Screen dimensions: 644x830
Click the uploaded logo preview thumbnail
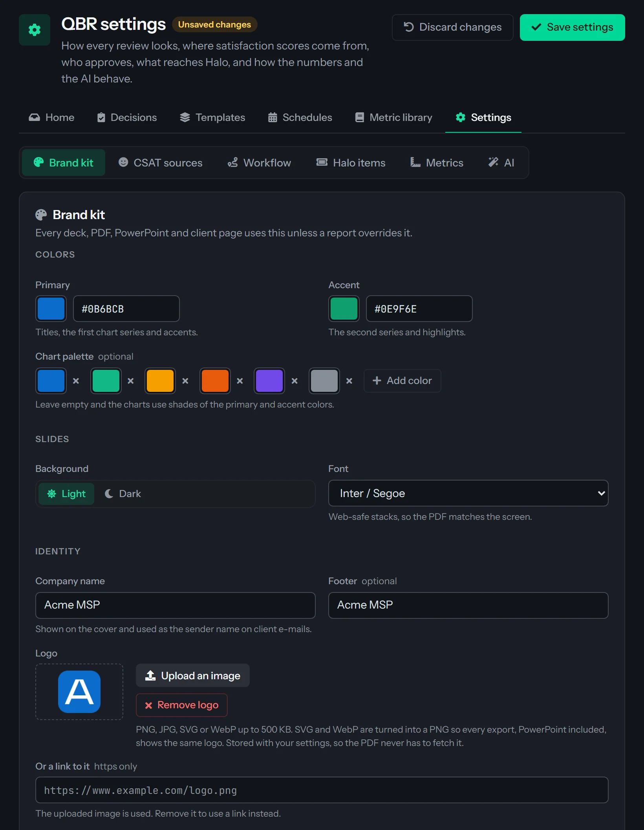point(79,692)
